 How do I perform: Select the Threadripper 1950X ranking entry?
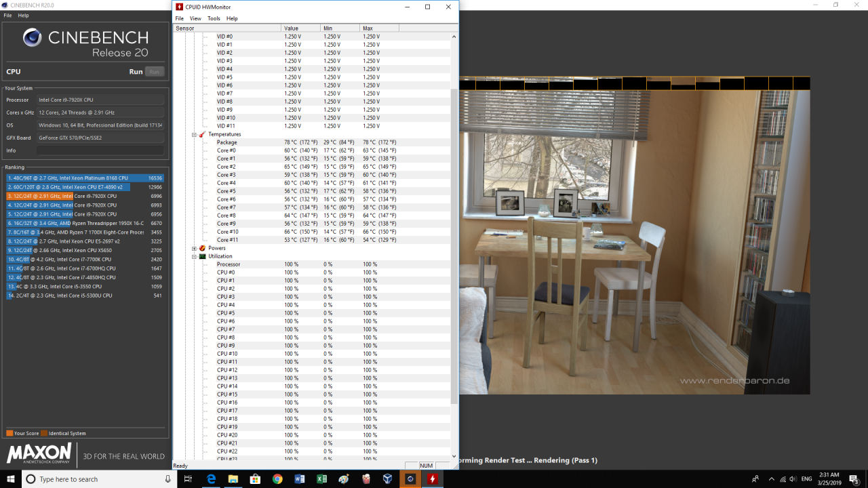85,223
